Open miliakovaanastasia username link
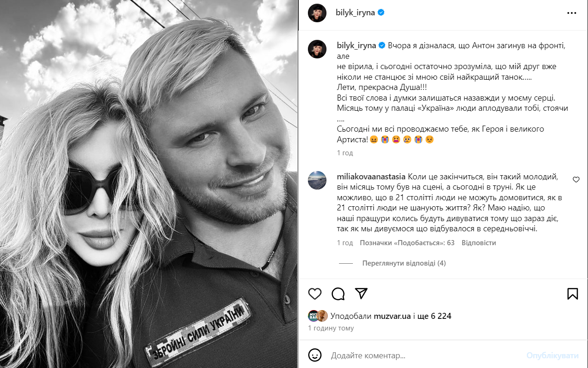Viewport: 588px width, 368px height. pos(371,177)
